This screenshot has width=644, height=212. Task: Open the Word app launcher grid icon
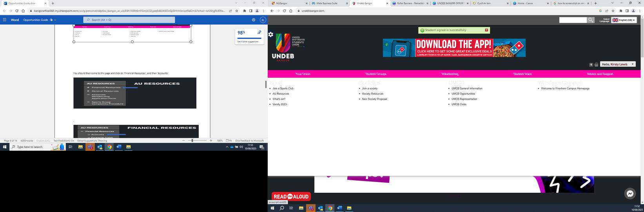[4, 20]
